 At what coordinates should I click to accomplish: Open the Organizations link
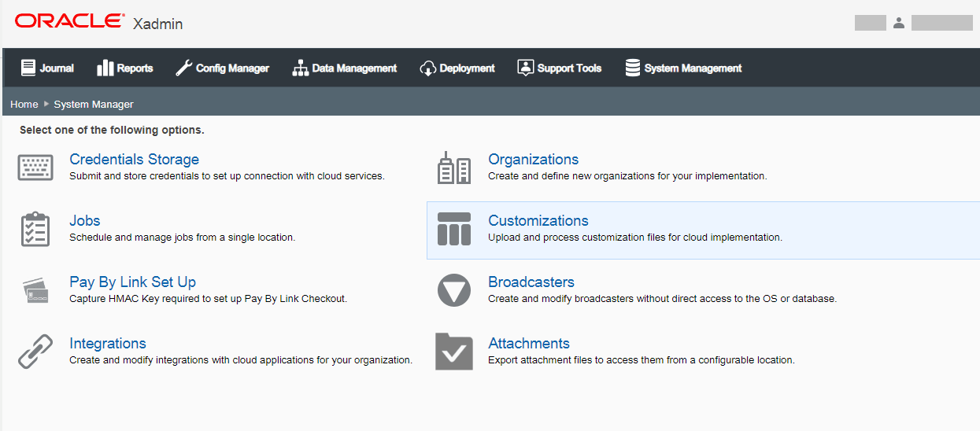point(534,160)
